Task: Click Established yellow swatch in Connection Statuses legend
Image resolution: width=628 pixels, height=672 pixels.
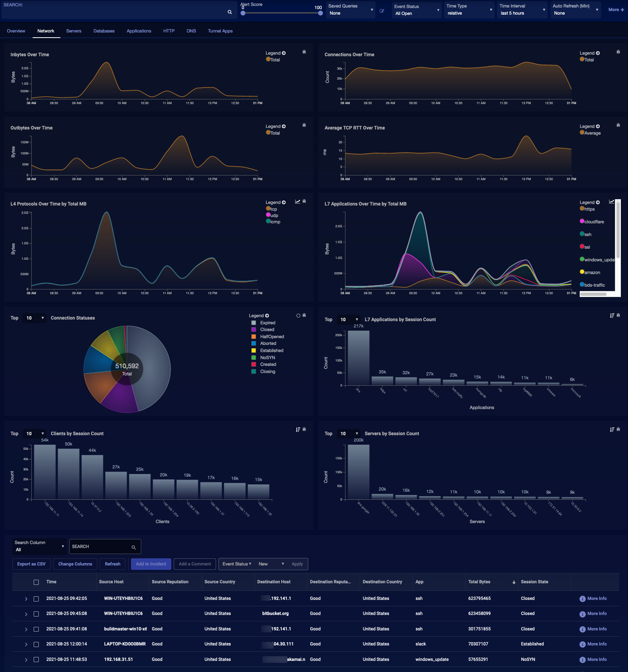Action: point(254,350)
